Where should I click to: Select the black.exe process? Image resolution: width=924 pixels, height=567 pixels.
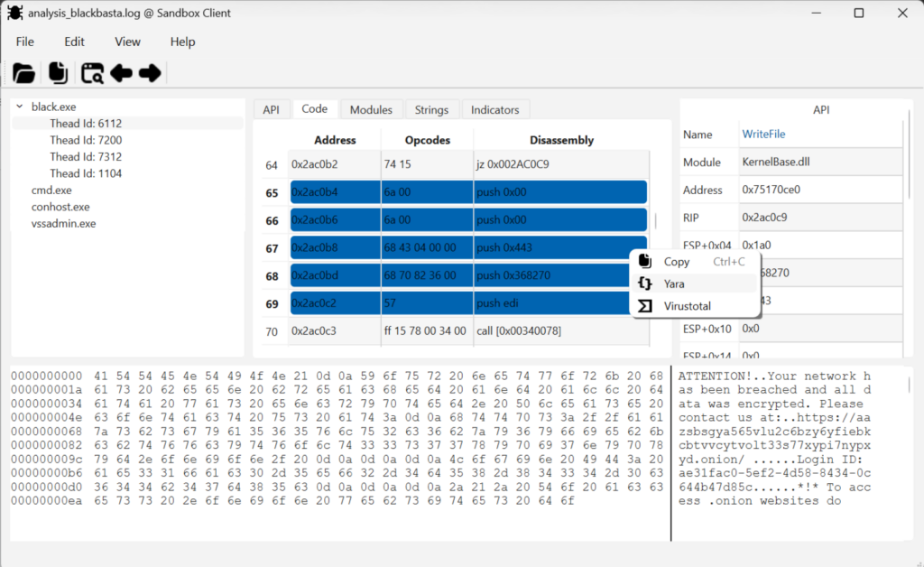click(53, 107)
